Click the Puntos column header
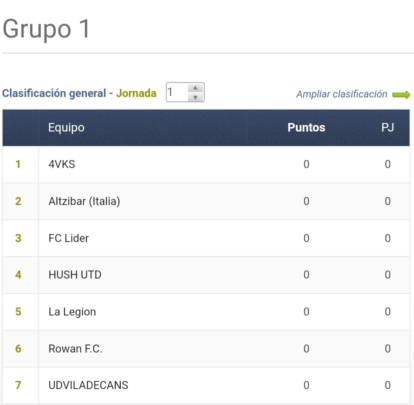The height and width of the screenshot is (405, 414). [x=306, y=128]
